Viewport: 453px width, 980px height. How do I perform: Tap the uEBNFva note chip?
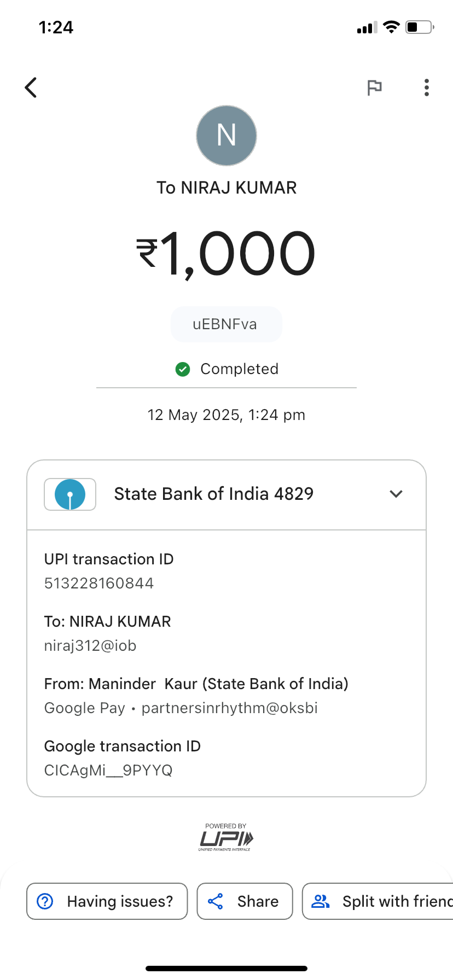point(226,324)
